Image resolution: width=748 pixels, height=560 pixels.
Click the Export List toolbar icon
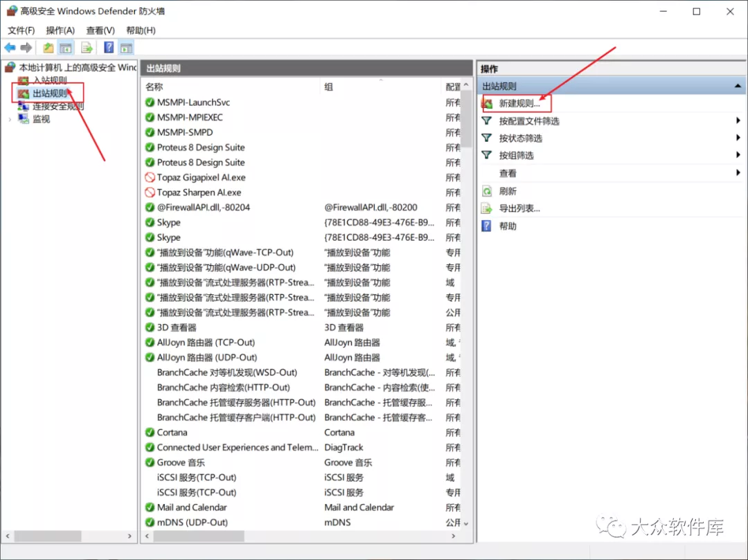point(87,48)
